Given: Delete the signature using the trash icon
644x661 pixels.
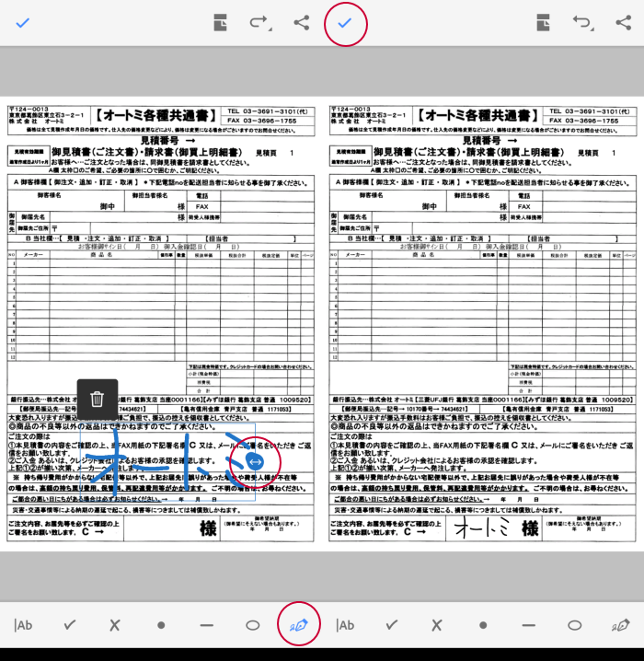Looking at the screenshot, I should point(98,399).
